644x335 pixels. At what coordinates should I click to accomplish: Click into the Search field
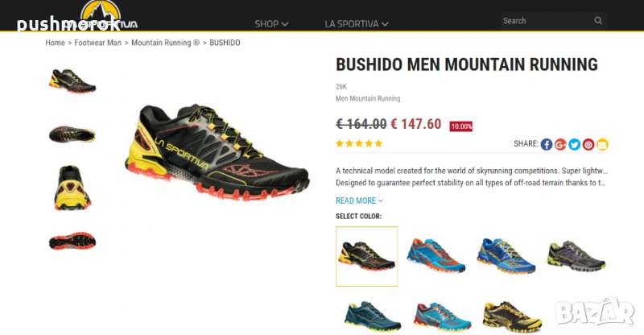(x=547, y=21)
